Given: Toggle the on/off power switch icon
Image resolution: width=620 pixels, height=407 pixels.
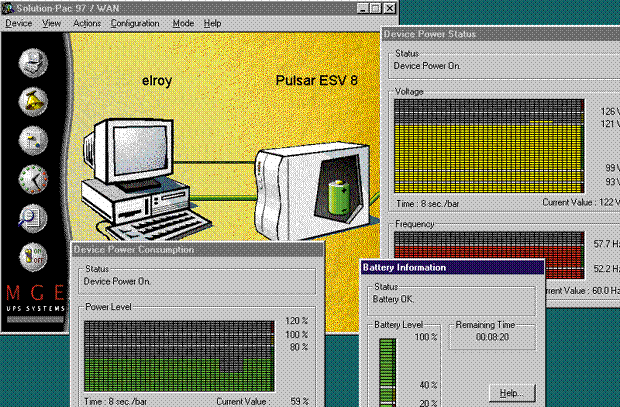Looking at the screenshot, I should tap(32, 255).
